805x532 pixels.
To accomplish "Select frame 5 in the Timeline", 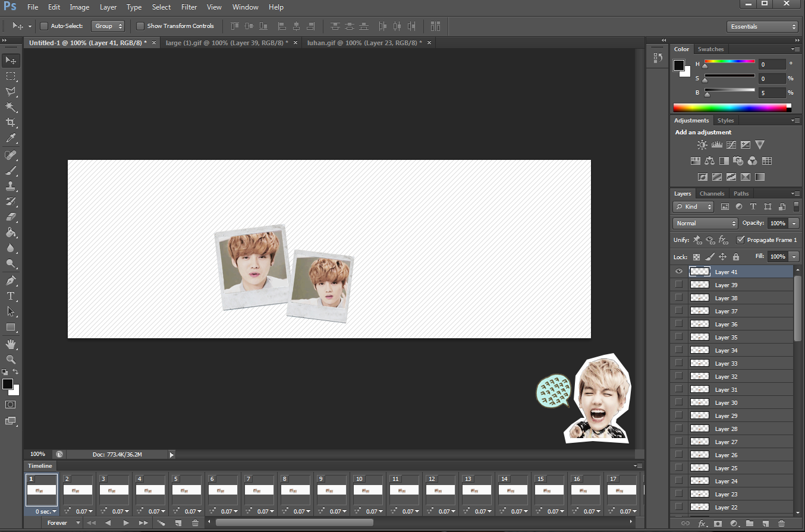I will (x=187, y=494).
